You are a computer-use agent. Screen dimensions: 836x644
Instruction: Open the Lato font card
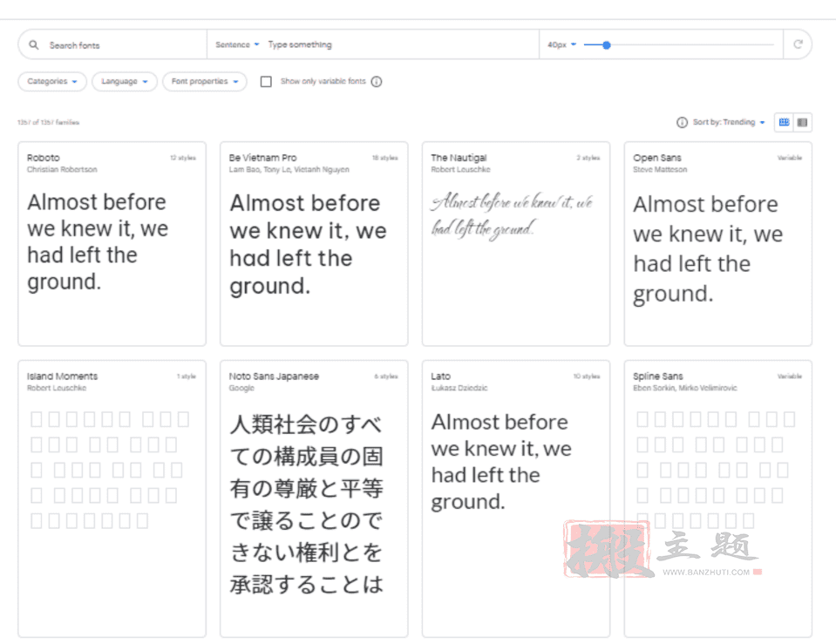tap(516, 498)
